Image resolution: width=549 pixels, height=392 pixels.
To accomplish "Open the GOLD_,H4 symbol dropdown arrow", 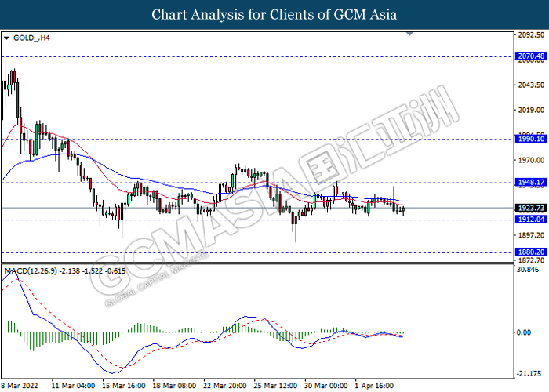I will pos(6,38).
